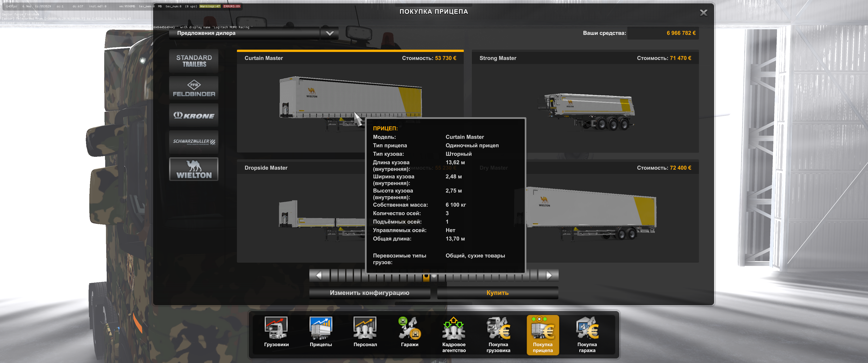Select the Krone brand logo
Viewport: 868px width, 363px height.
[x=194, y=115]
